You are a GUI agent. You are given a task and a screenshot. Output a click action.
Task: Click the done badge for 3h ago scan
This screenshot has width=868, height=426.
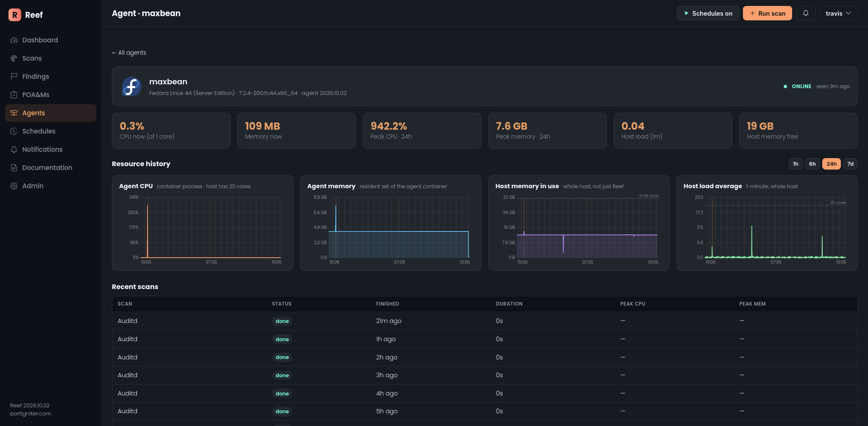pos(282,376)
